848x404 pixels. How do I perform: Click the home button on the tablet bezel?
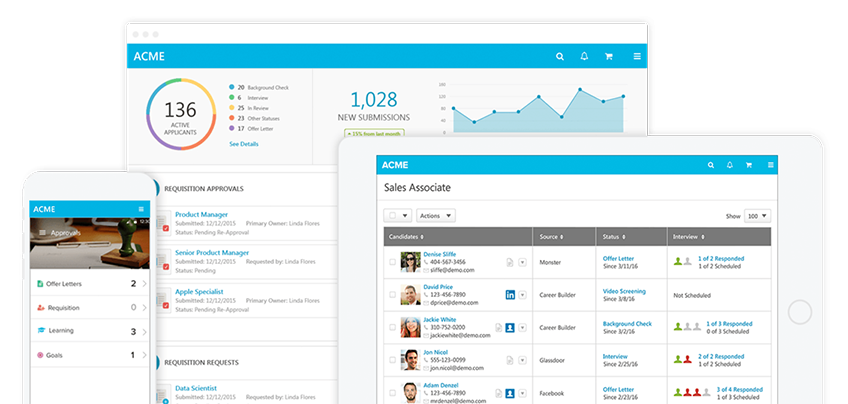coord(800,313)
